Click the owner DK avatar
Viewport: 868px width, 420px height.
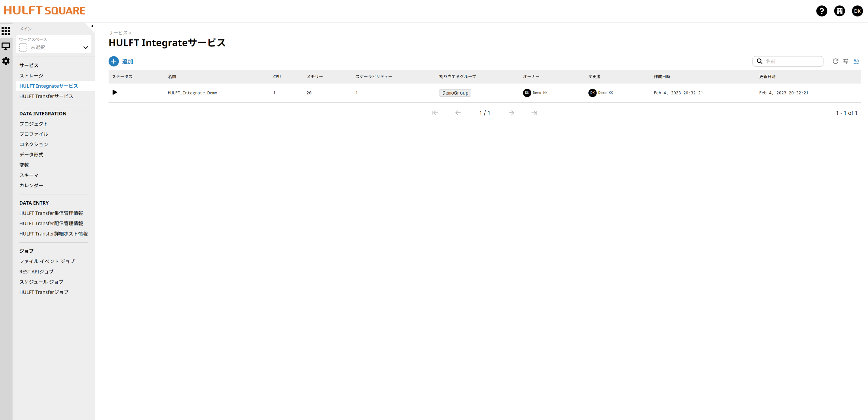(x=527, y=93)
